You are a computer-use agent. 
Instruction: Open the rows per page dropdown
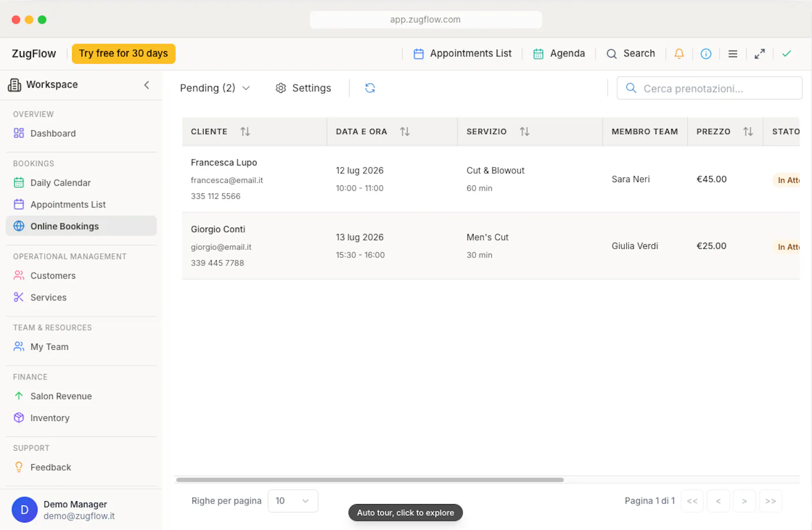tap(293, 501)
